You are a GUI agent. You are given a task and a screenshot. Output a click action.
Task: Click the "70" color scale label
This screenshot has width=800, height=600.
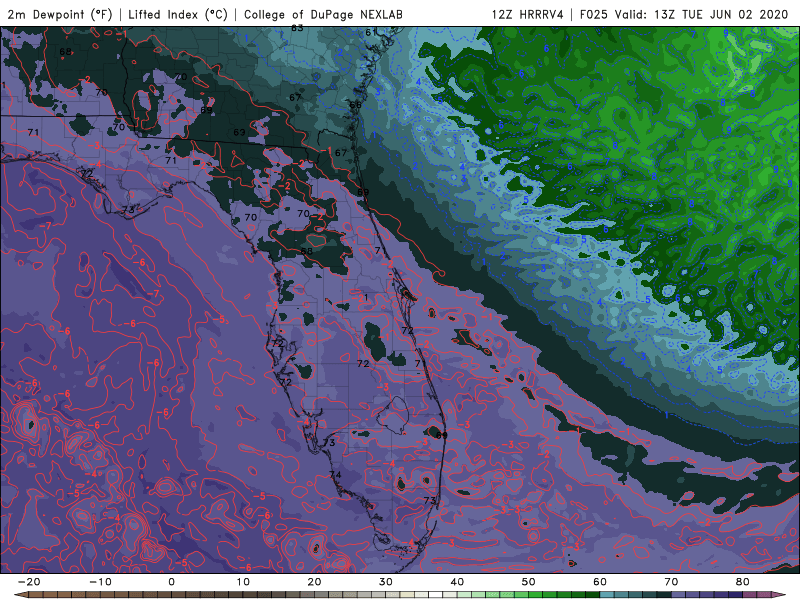[671, 582]
